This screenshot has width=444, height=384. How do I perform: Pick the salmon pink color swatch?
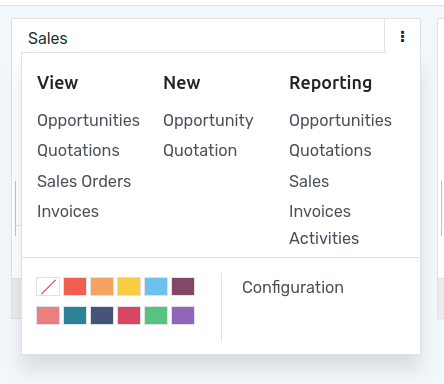pos(48,315)
